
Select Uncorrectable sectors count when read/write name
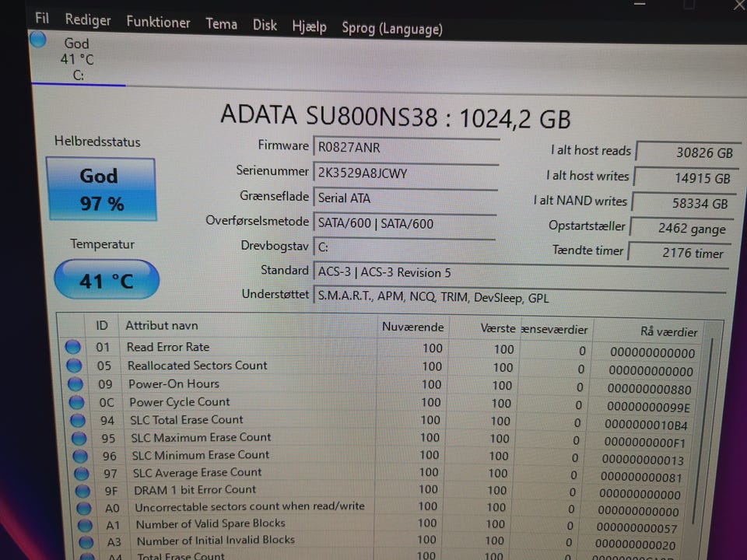click(x=250, y=506)
